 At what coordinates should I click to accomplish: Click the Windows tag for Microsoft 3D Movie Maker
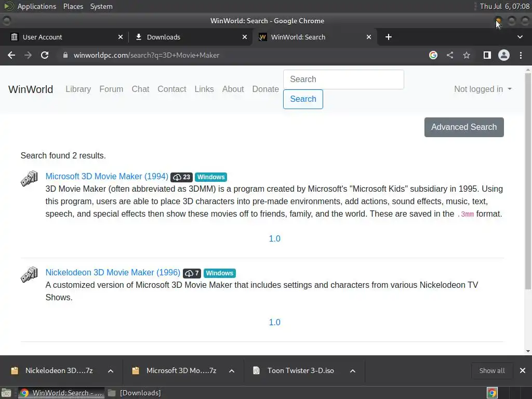coord(211,177)
